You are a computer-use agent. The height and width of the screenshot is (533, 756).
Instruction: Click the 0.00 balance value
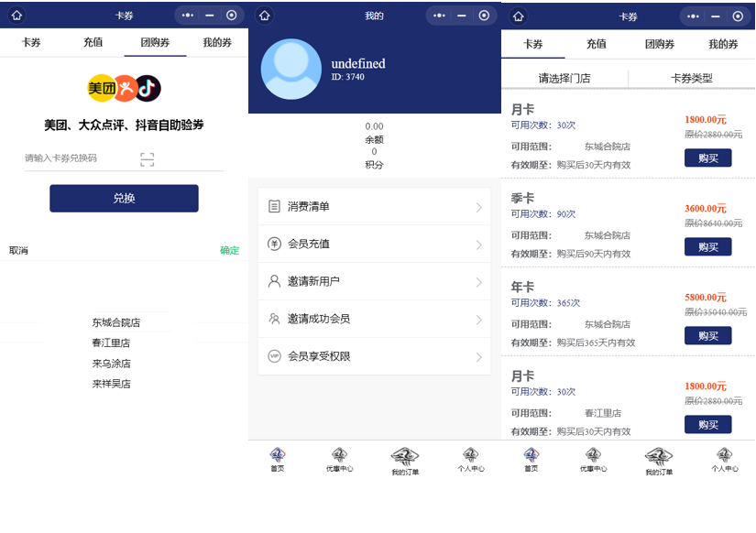click(374, 126)
